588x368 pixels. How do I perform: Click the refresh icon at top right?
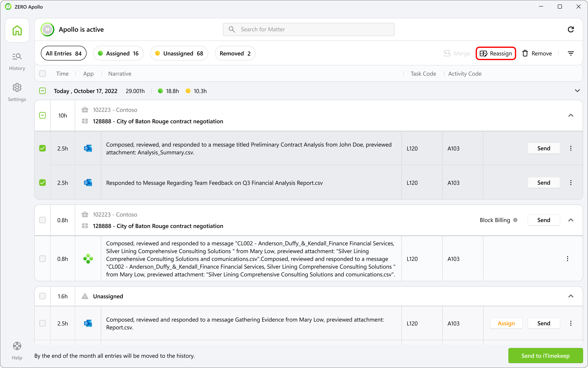coord(571,29)
